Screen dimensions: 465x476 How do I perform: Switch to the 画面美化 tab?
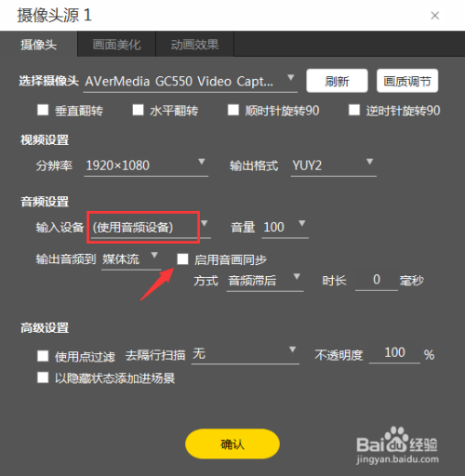pos(116,45)
